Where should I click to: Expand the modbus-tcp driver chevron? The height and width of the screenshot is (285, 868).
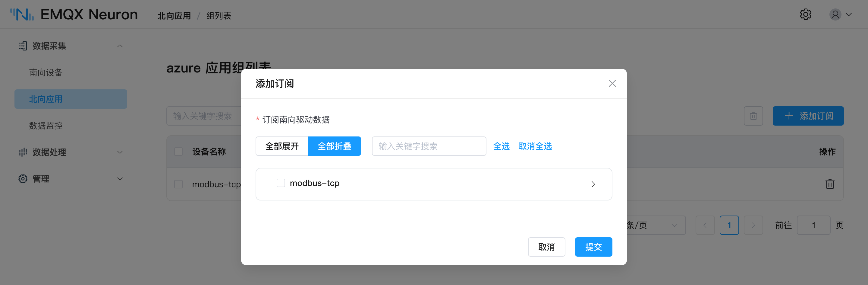tap(593, 184)
